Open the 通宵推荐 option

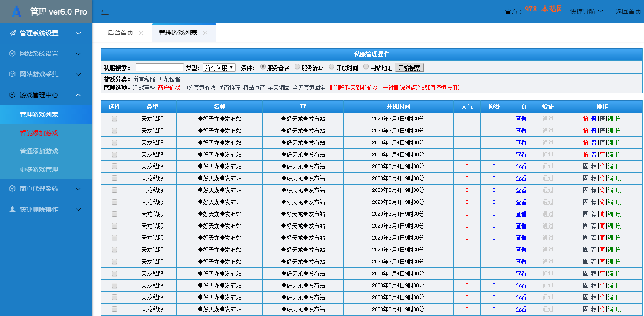click(229, 87)
